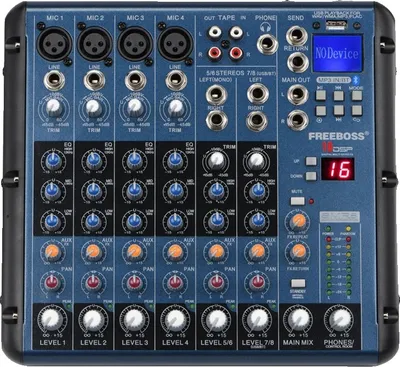Click the green POWER indicator LED
Screen dimensions: 400x367
pos(329,229)
